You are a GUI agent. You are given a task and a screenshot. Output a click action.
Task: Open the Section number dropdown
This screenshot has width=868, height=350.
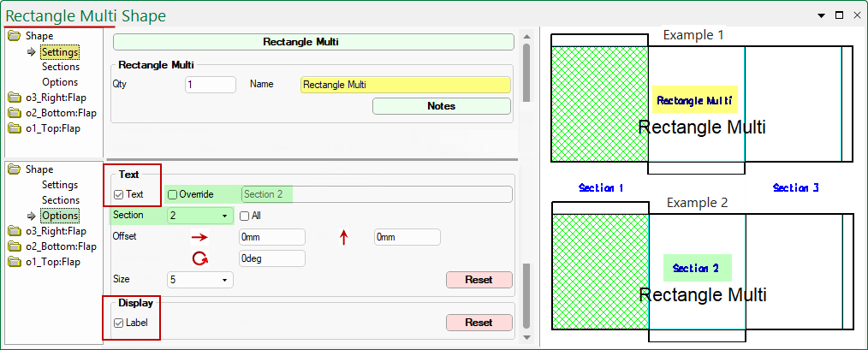tap(226, 216)
